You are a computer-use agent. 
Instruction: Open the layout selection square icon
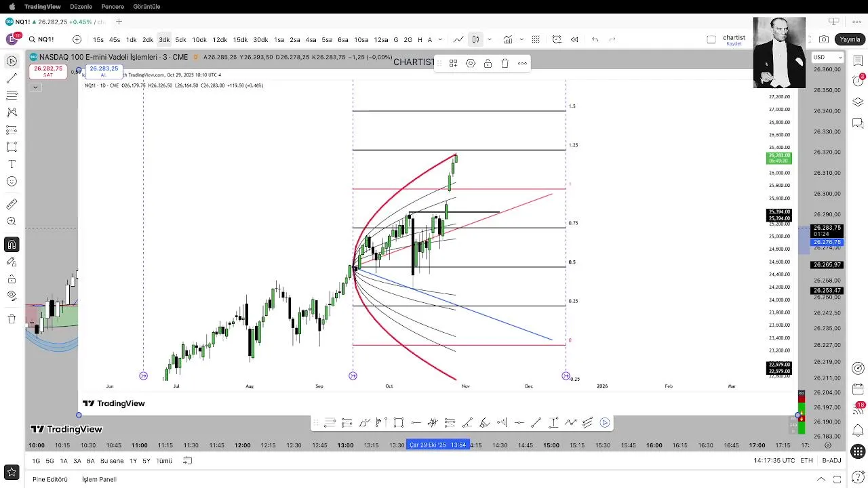[x=711, y=39]
